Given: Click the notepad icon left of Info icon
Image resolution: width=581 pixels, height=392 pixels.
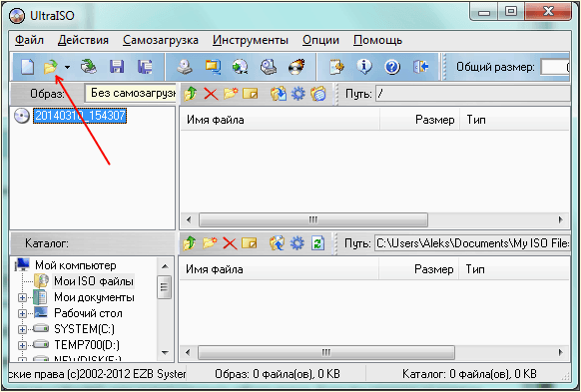Looking at the screenshot, I should point(336,67).
